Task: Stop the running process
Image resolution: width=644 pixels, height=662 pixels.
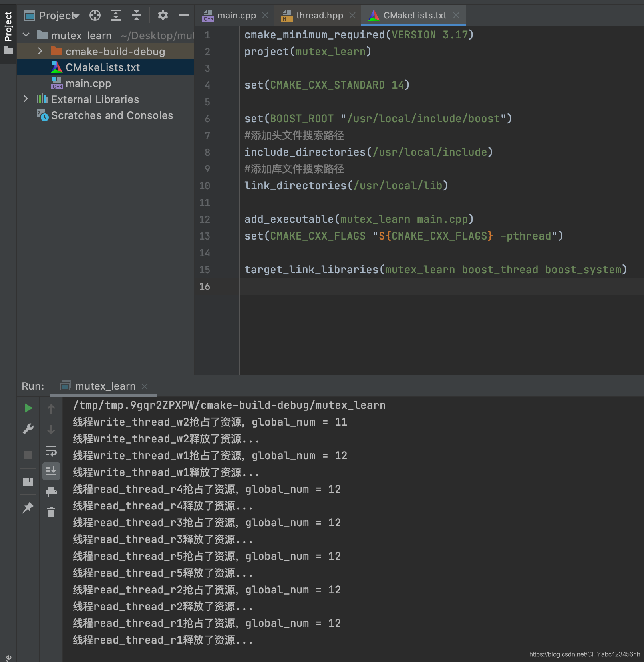Action: [x=28, y=455]
